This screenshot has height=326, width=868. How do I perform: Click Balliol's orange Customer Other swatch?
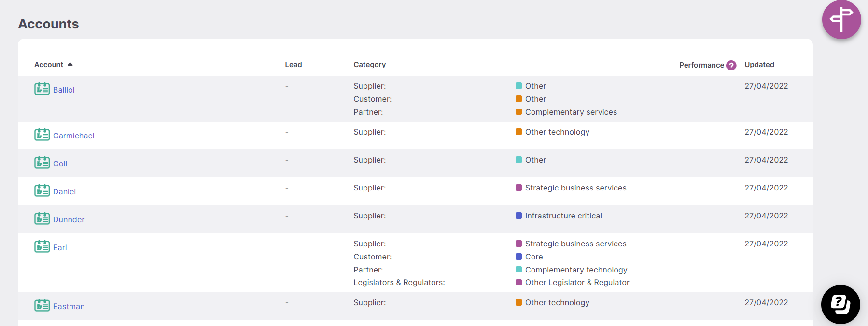[518, 99]
